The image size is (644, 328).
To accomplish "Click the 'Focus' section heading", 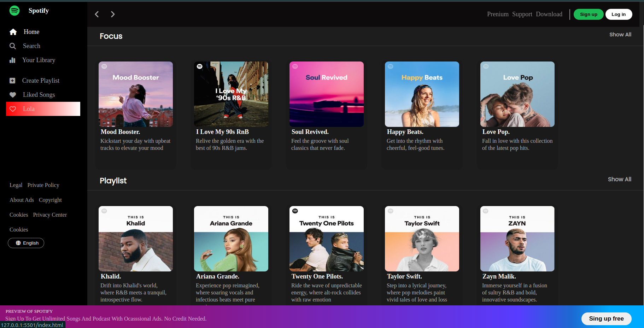I will (111, 36).
